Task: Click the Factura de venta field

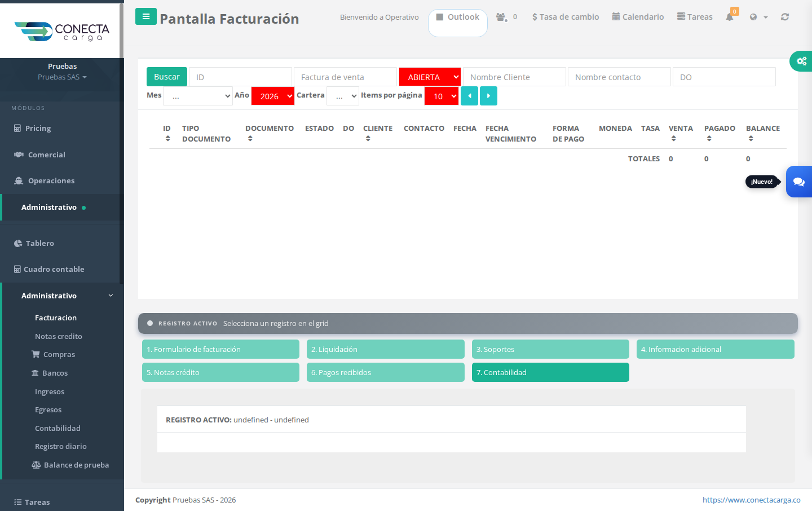Action: pyautogui.click(x=345, y=77)
